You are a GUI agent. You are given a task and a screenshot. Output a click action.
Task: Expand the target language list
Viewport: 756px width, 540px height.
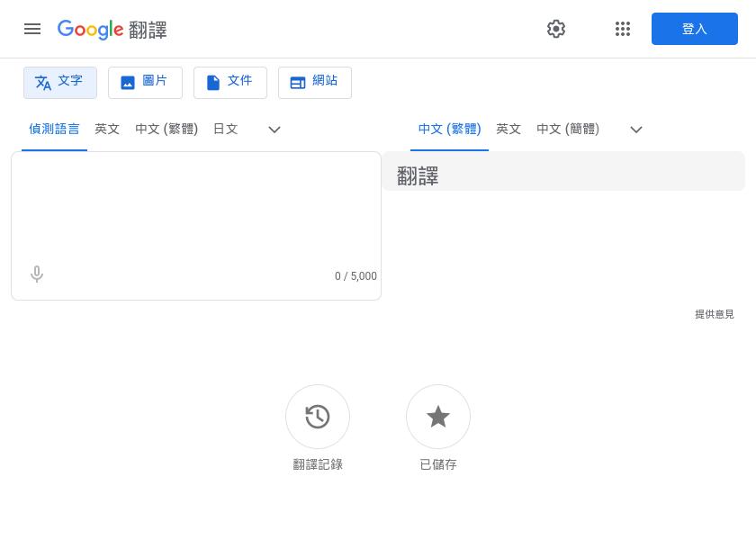[x=636, y=130]
